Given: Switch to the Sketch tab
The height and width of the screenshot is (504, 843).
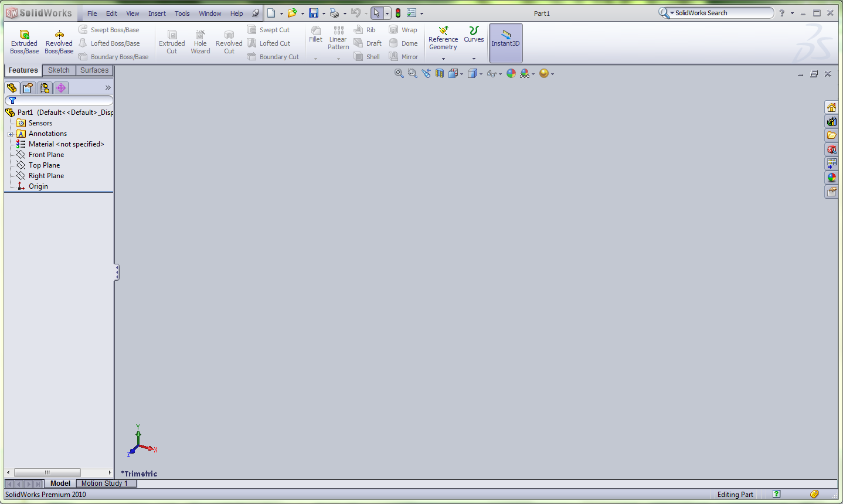Looking at the screenshot, I should tap(59, 70).
